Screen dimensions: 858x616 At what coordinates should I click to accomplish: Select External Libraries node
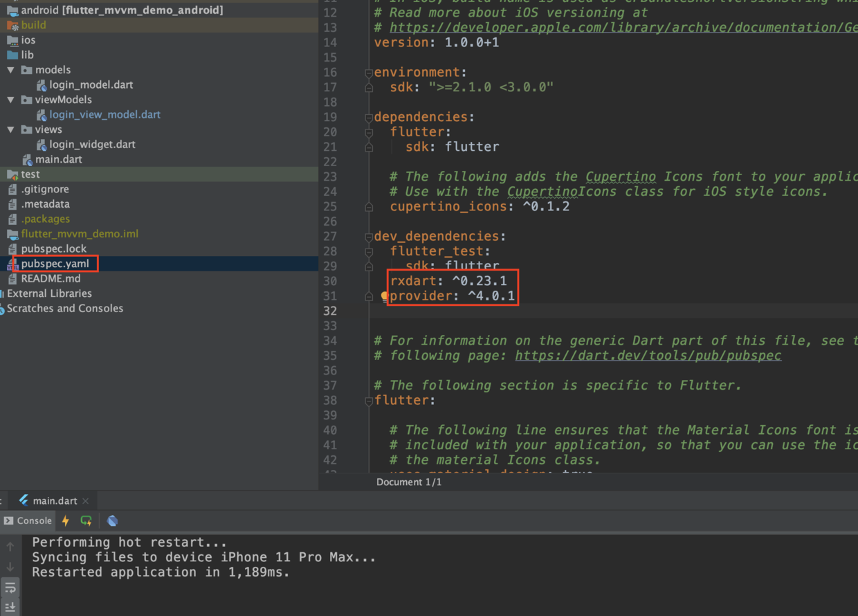(x=49, y=293)
